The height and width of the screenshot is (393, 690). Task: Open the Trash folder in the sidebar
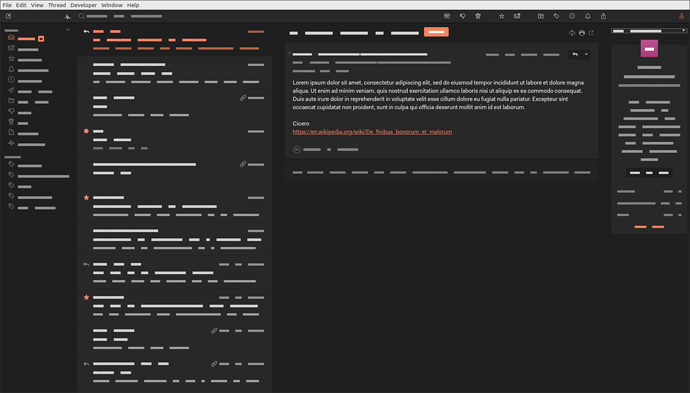pyautogui.click(x=11, y=122)
